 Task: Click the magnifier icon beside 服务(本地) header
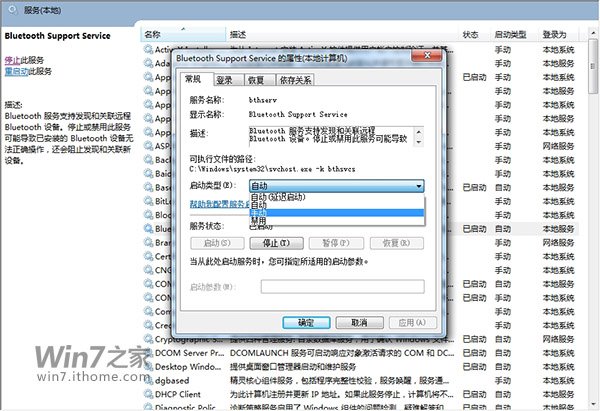(13, 10)
